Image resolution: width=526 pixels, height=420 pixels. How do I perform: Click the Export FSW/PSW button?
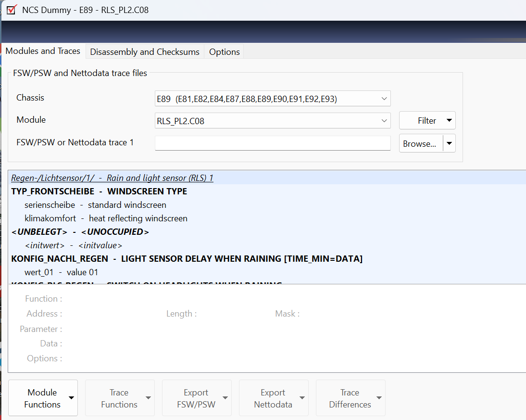tap(196, 398)
